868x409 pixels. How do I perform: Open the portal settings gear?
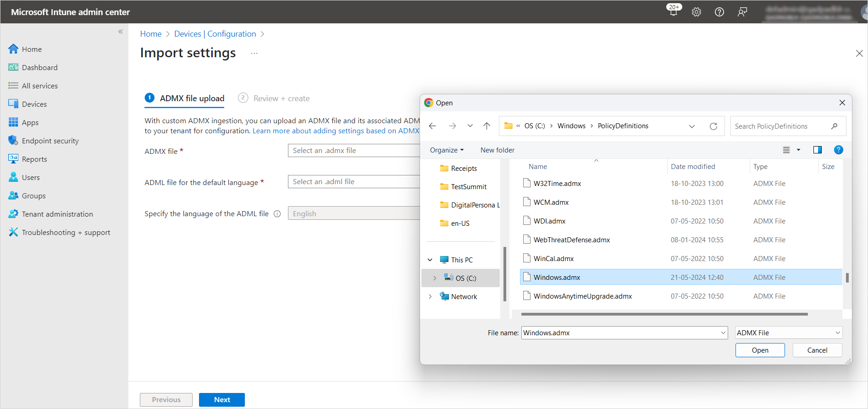click(697, 12)
